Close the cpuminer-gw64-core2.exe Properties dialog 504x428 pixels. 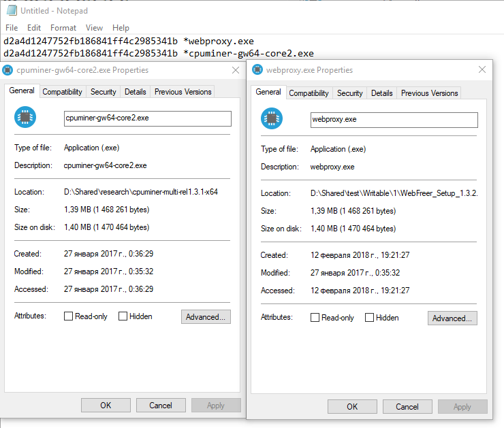coord(236,70)
